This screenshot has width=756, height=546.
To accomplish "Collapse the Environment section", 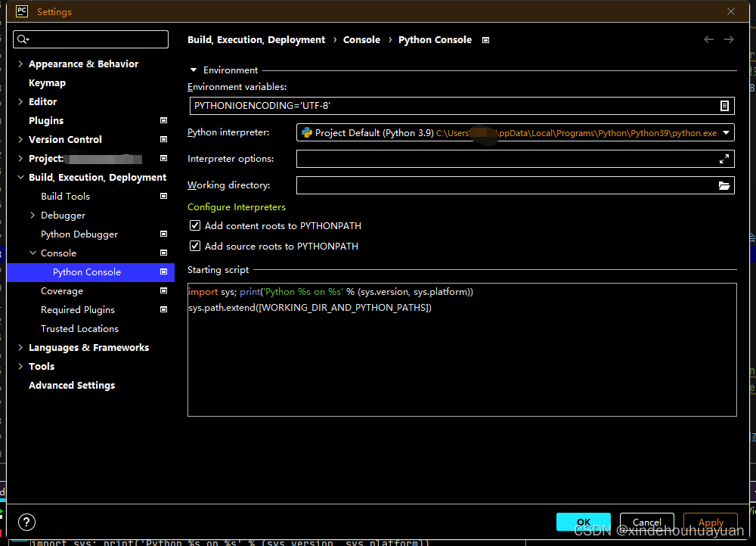I will pos(194,70).
